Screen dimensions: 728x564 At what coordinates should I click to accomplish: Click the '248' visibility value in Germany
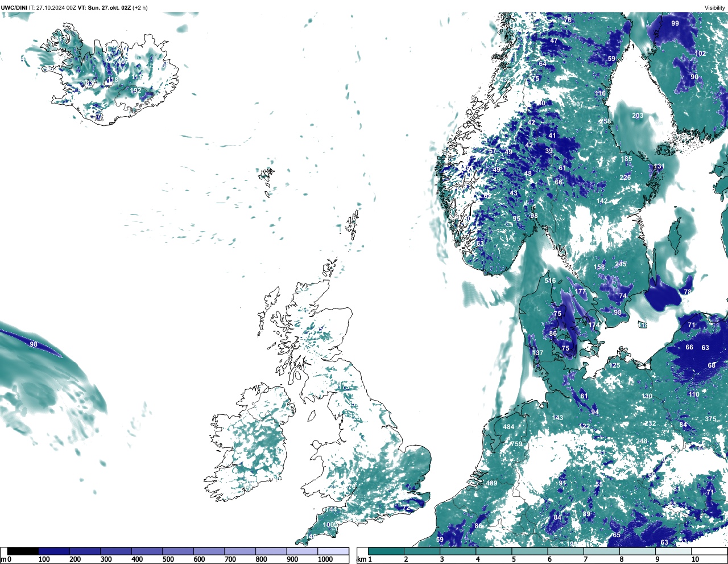coord(642,441)
